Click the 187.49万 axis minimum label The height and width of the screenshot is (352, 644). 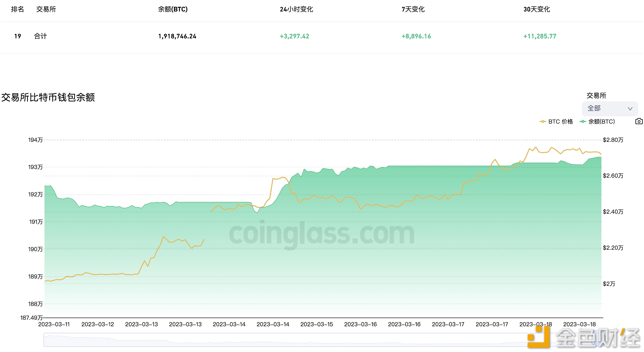click(x=31, y=318)
